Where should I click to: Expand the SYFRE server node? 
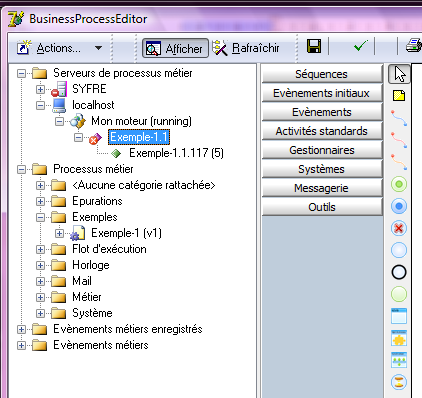click(40, 89)
